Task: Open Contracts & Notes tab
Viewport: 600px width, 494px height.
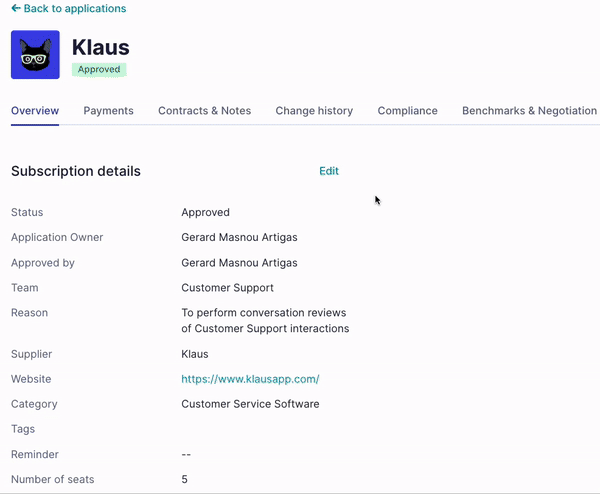Action: [205, 111]
